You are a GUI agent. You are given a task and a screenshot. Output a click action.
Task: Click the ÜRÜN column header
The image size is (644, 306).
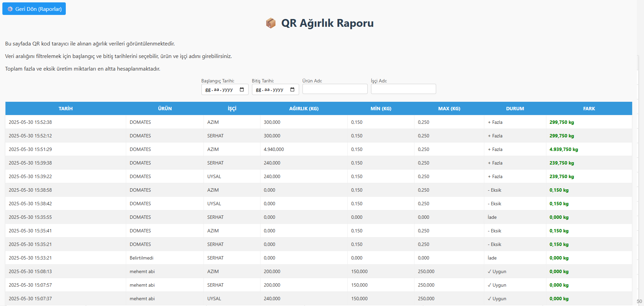point(165,109)
